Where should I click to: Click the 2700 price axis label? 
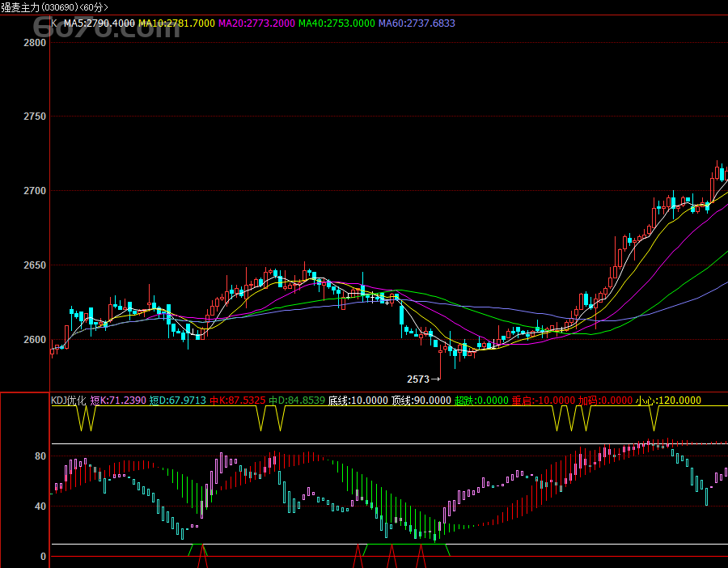coord(35,191)
